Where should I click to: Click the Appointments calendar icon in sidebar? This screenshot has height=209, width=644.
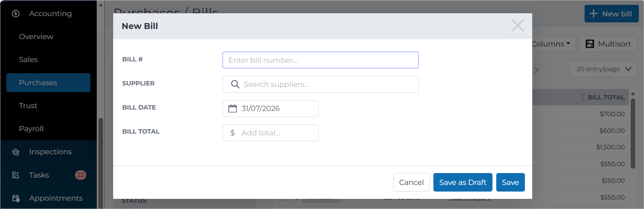[x=16, y=198]
